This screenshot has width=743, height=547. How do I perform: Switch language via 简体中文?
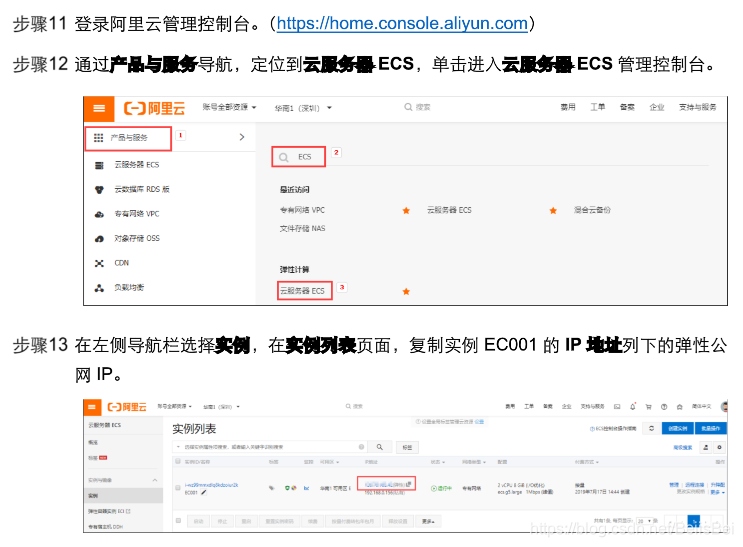[x=701, y=407]
